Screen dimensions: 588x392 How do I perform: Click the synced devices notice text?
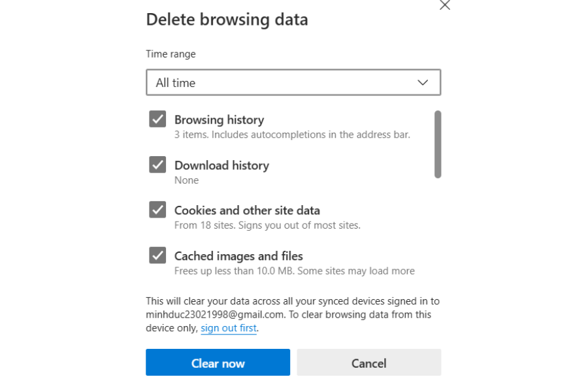click(293, 314)
